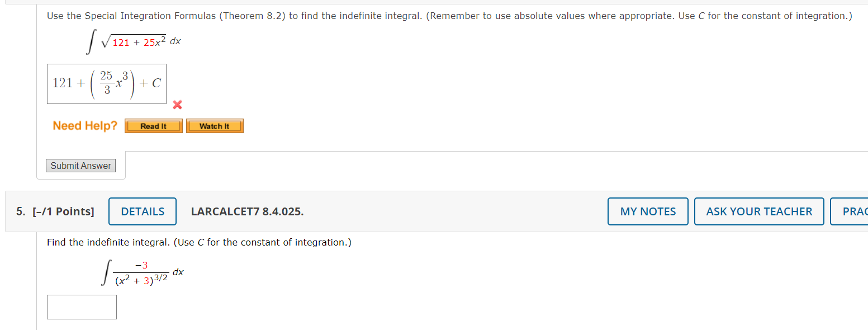This screenshot has height=330, width=868.
Task: Open the DETAILS panel for question 5
Action: [x=142, y=211]
